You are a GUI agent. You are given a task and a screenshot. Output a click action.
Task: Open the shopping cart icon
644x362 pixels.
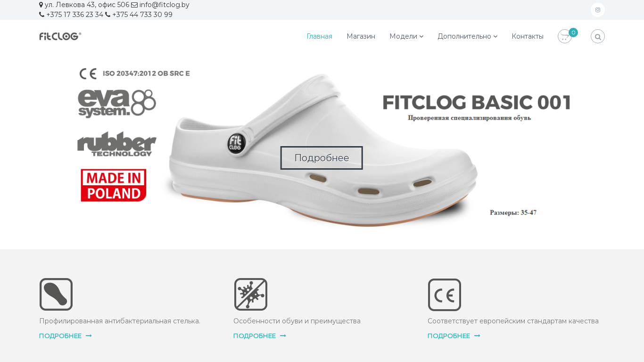click(x=565, y=36)
